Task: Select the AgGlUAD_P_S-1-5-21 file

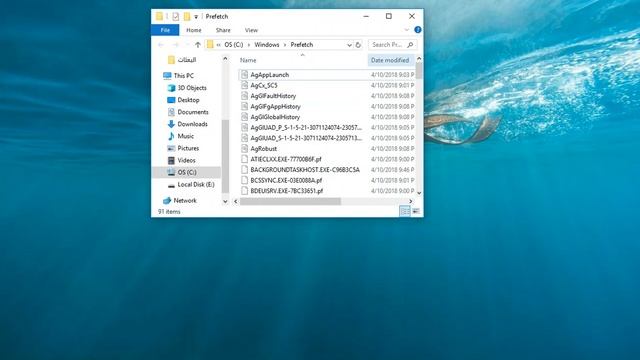Action: click(x=306, y=128)
